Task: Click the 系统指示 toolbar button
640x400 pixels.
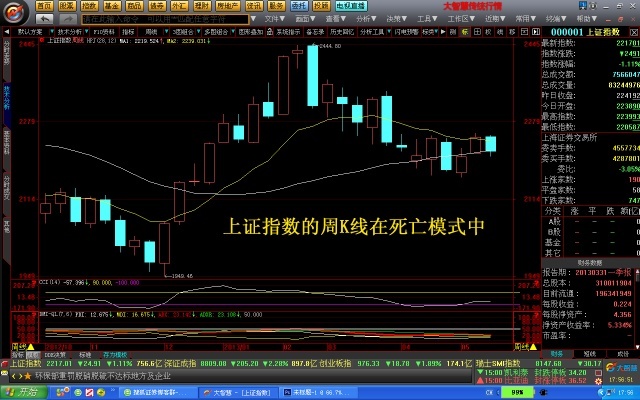Action: point(288,32)
